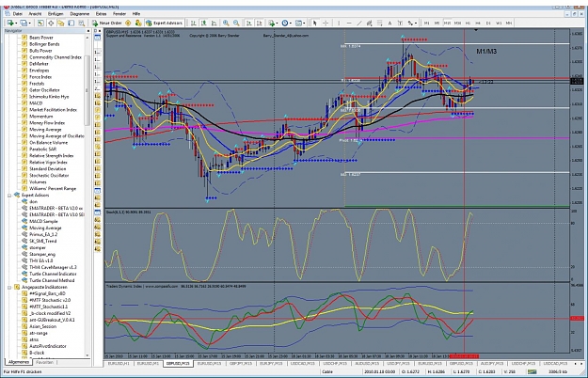Switch to H1 timeframe
588x378 pixels.
click(468, 23)
